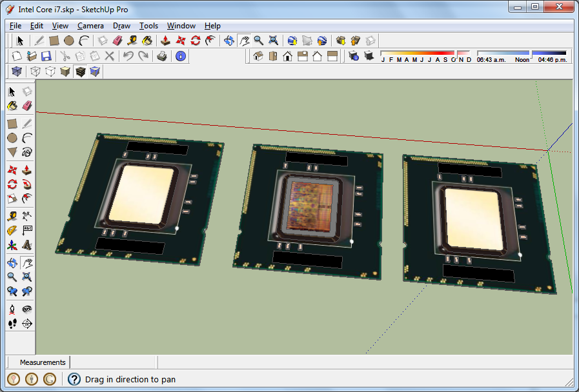Open the View menu

[60, 26]
